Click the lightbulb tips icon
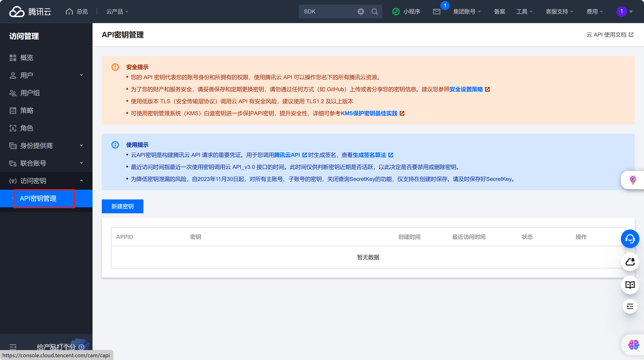 pos(633,180)
